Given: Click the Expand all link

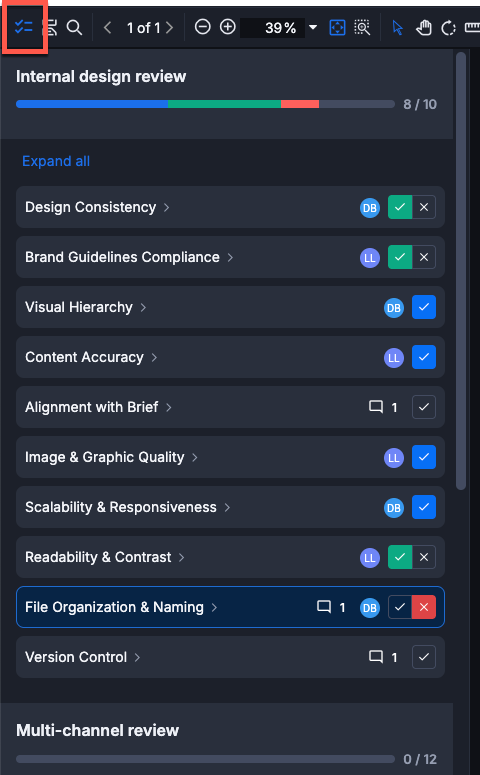Looking at the screenshot, I should 56,161.
